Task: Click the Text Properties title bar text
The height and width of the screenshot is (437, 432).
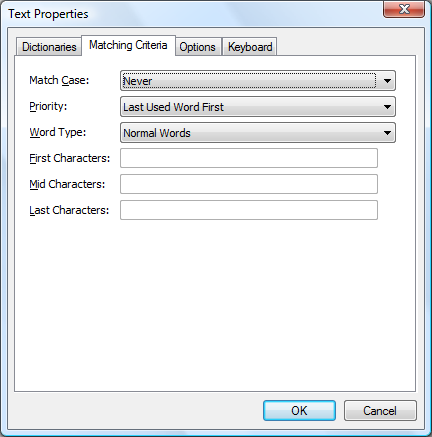Action: tap(48, 14)
